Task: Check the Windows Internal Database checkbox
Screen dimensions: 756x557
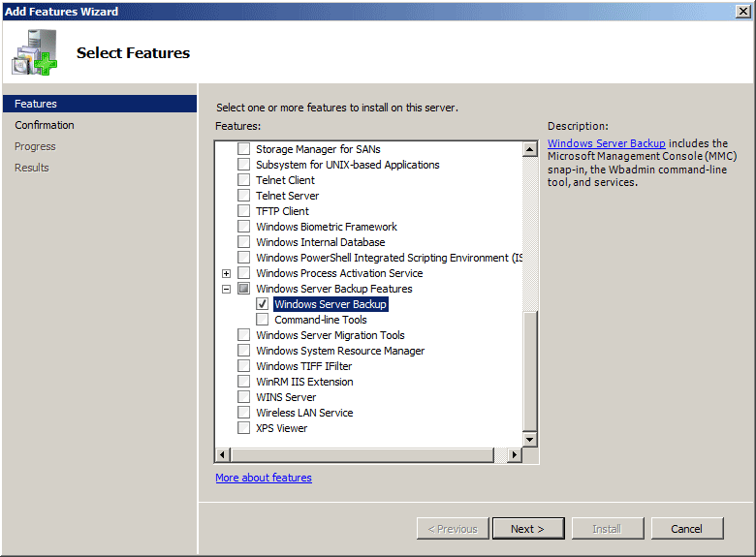Action: (x=244, y=242)
